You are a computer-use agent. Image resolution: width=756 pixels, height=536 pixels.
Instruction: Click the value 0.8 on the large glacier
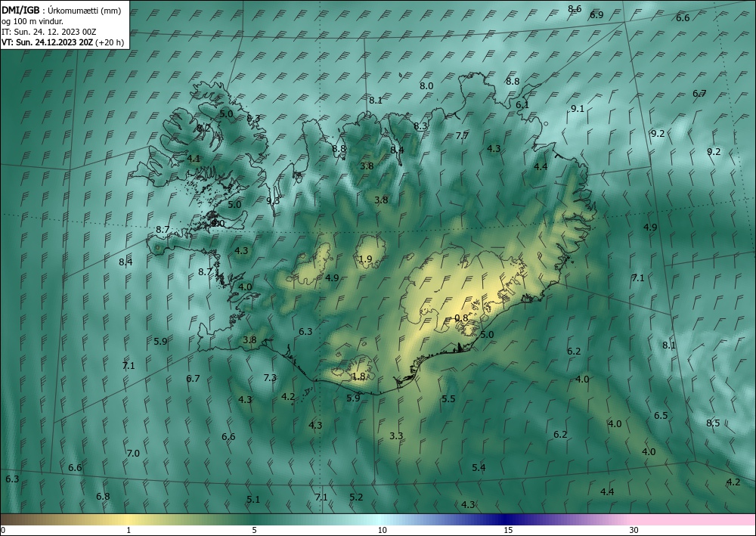point(461,318)
